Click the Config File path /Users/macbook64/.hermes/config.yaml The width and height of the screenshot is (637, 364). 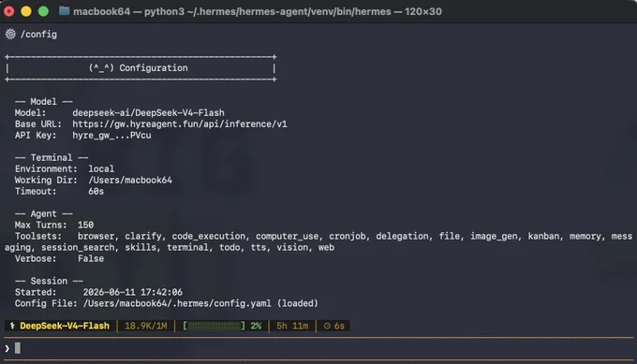177,303
